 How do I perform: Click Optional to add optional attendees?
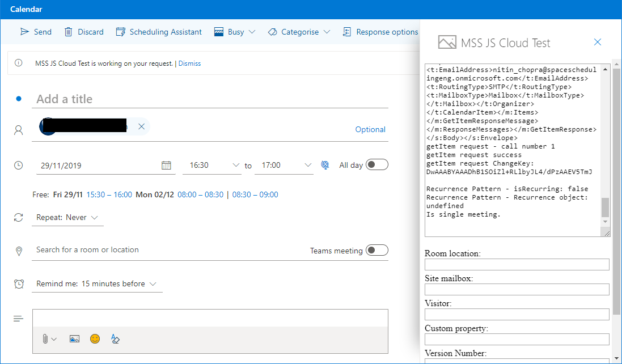[x=370, y=129]
